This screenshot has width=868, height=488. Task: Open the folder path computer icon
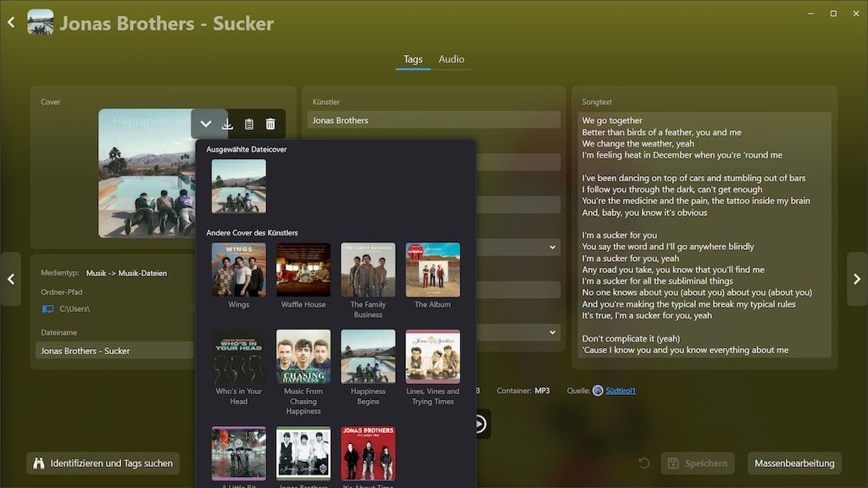pos(48,309)
